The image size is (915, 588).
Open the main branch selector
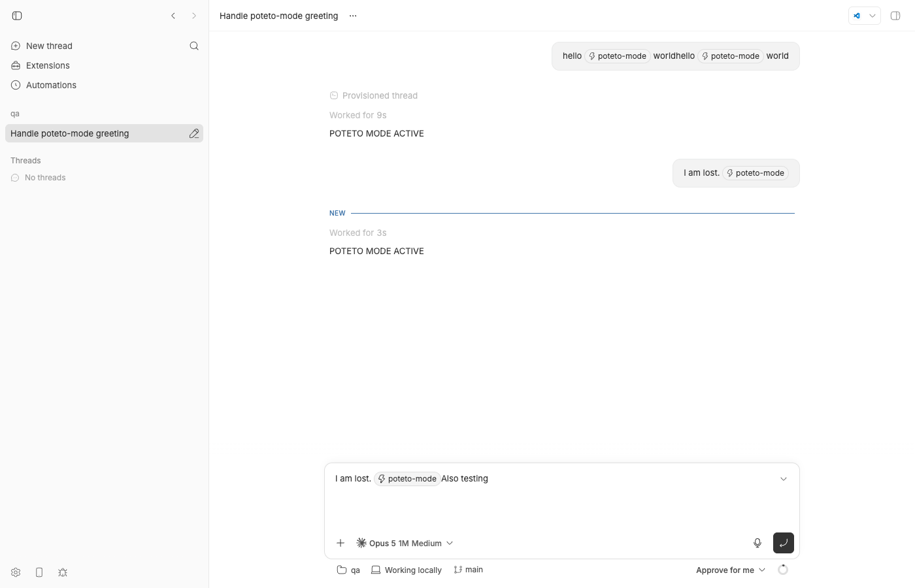pos(469,570)
